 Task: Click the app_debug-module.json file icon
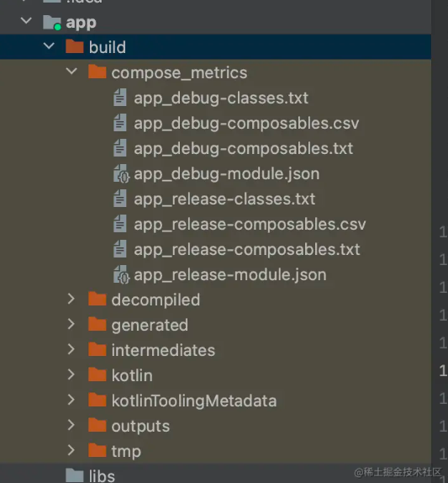coord(121,173)
